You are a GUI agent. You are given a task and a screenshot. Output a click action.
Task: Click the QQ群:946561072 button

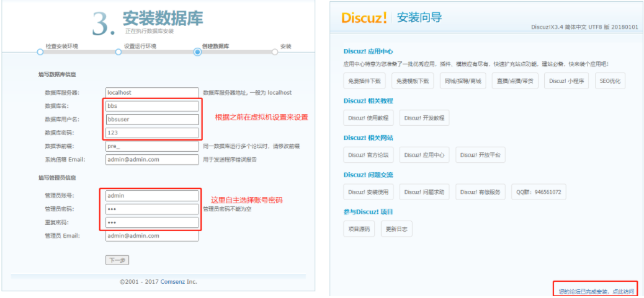[539, 192]
